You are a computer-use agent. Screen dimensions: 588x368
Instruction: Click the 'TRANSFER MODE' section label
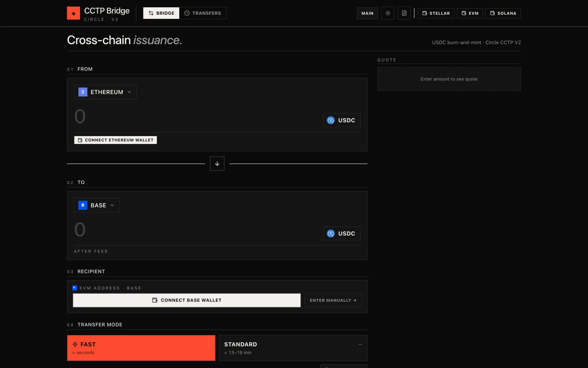[x=100, y=325]
